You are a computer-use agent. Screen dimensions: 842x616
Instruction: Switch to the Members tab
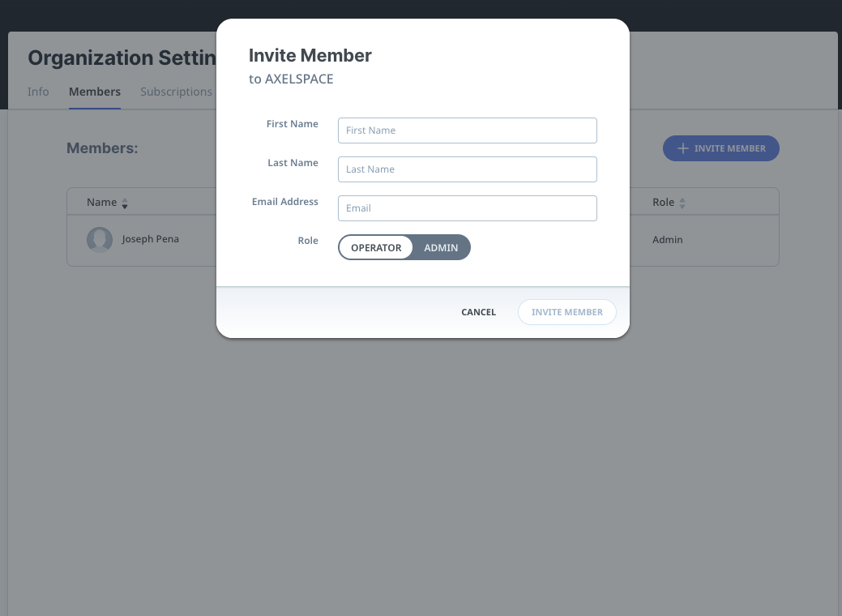[95, 92]
